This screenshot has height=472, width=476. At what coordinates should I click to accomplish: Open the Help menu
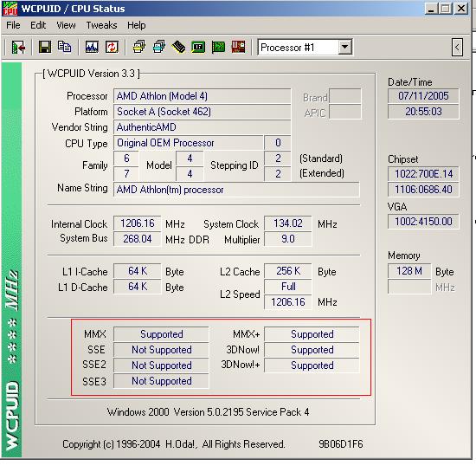point(136,25)
